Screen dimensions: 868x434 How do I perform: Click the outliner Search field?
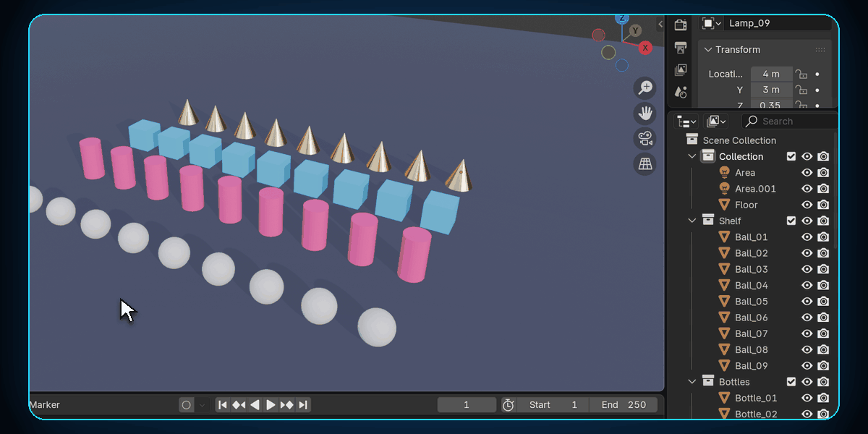click(x=789, y=122)
